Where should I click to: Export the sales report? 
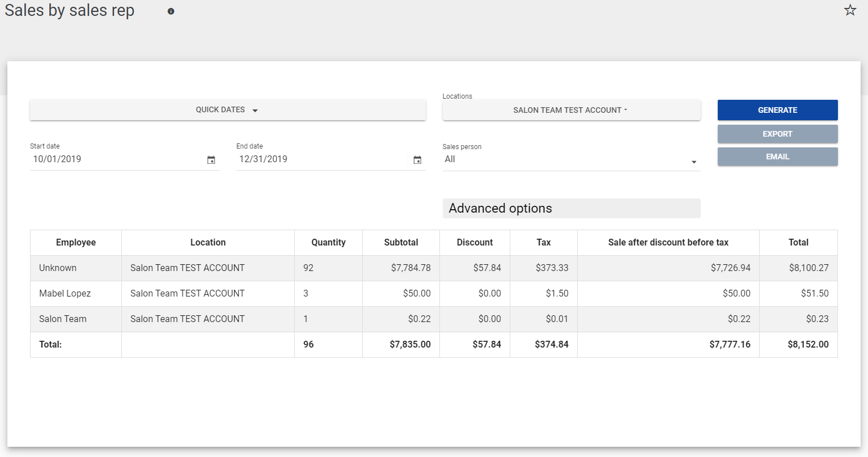click(777, 134)
